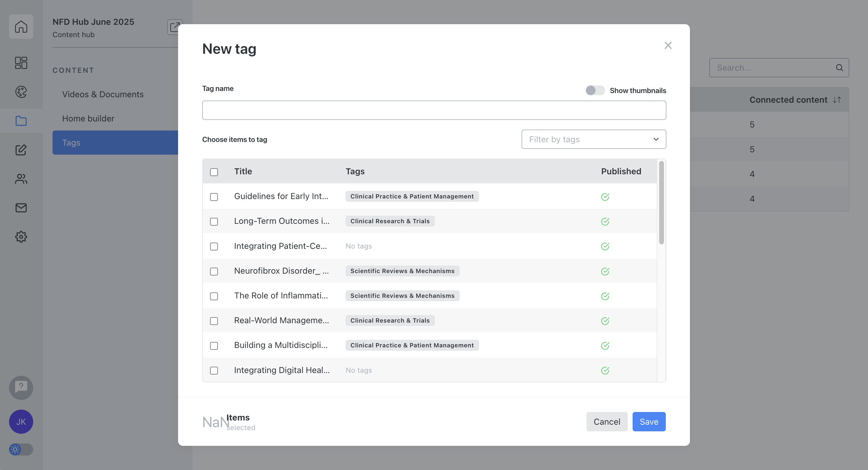Click published check for The Role of Inflammati row
The width and height of the screenshot is (868, 470).
[x=605, y=296]
